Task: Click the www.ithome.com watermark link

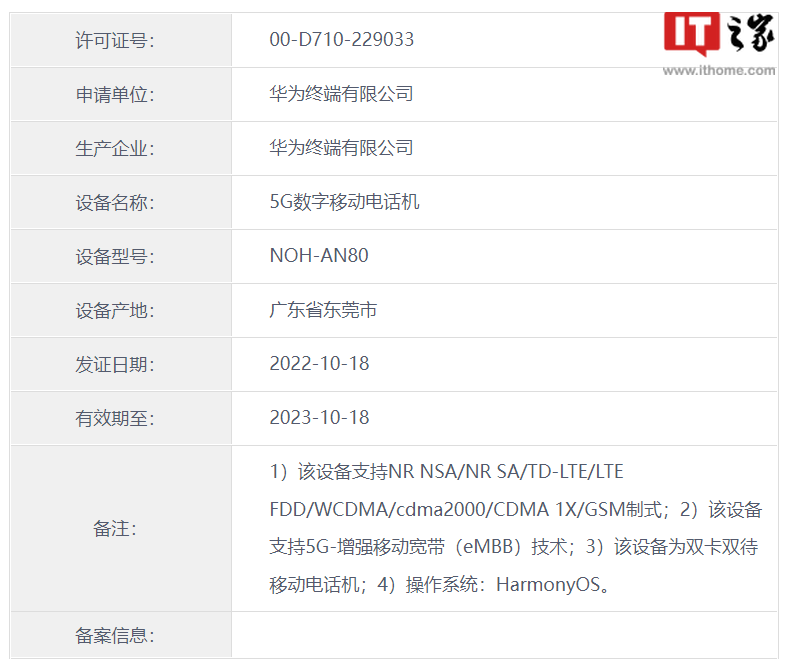Action: [718, 70]
